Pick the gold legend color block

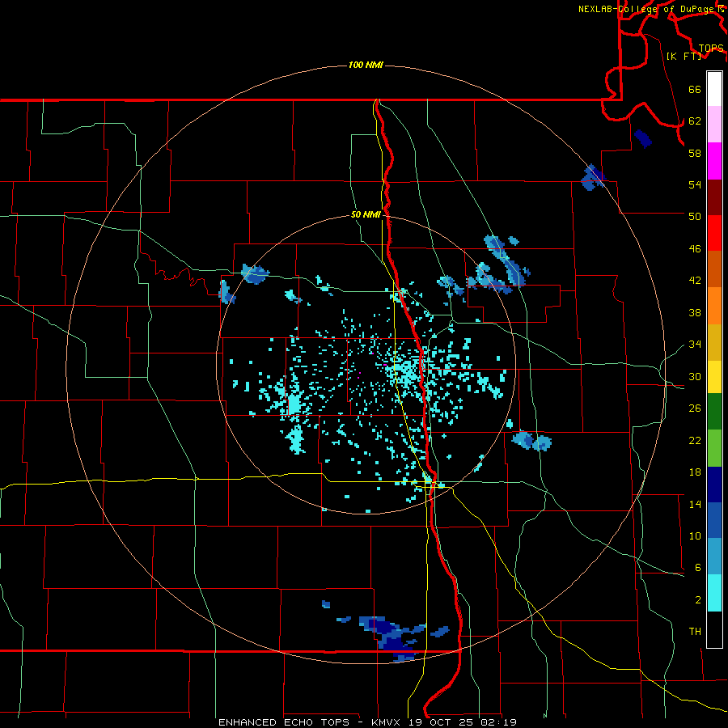(714, 342)
